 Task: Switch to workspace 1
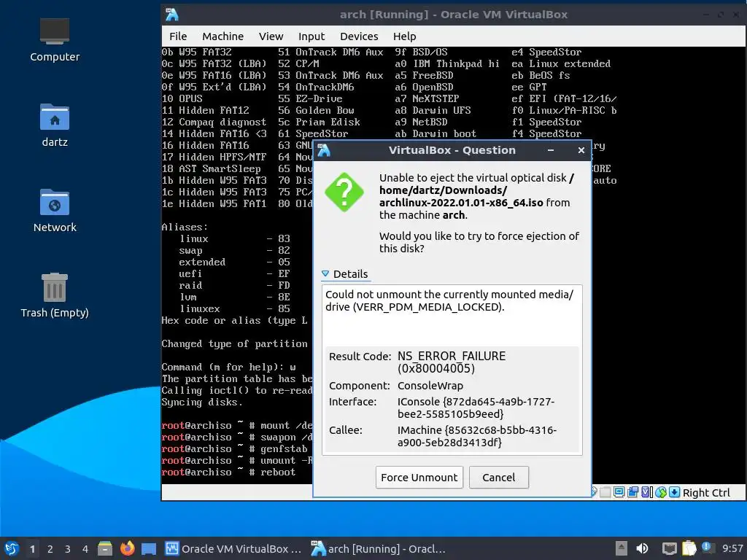(32, 549)
